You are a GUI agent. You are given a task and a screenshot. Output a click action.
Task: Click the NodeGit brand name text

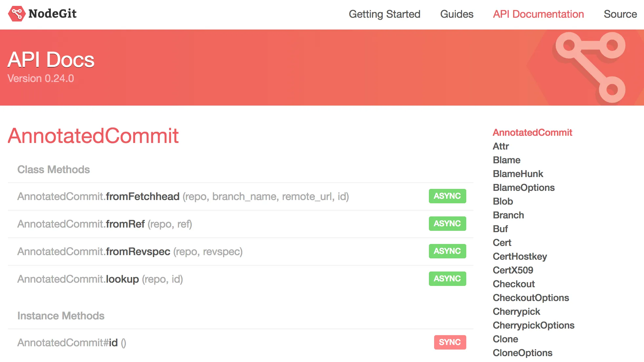tap(52, 14)
